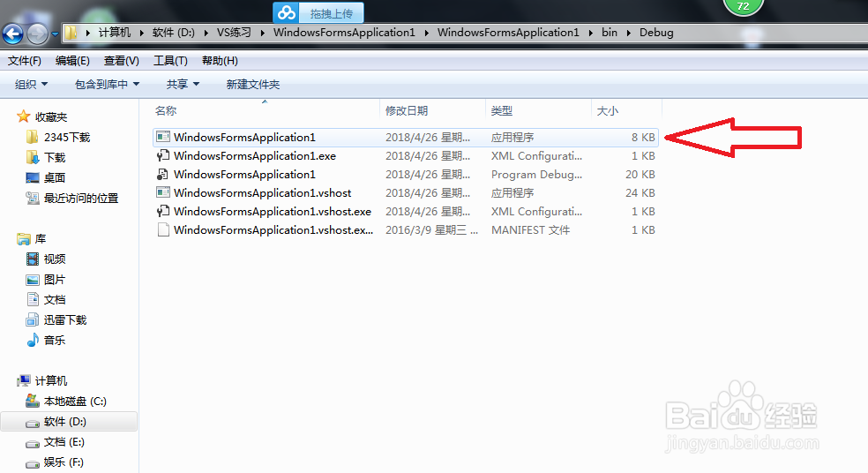Open the 编辑(E) menu
The height and width of the screenshot is (473, 868).
click(x=72, y=61)
